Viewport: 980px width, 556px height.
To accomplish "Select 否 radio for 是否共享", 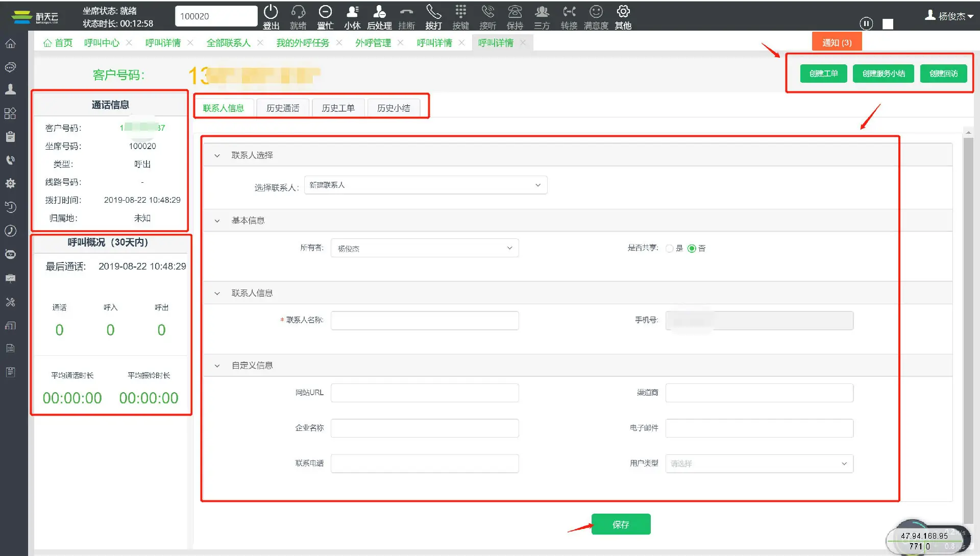I will (x=692, y=249).
